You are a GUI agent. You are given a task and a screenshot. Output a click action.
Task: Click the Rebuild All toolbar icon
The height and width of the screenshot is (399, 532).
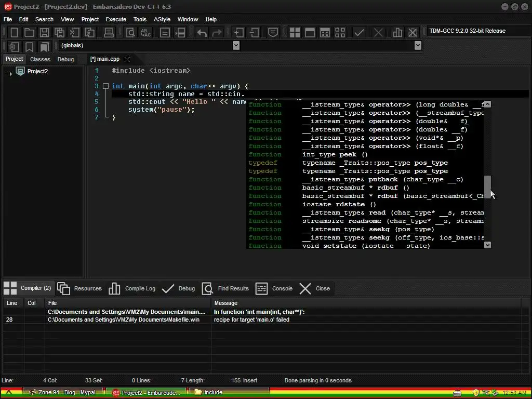(340, 33)
